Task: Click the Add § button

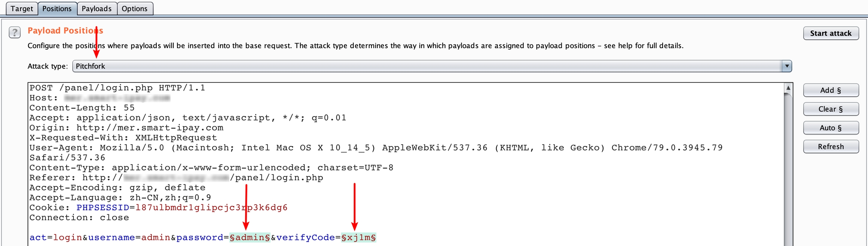Action: click(831, 90)
